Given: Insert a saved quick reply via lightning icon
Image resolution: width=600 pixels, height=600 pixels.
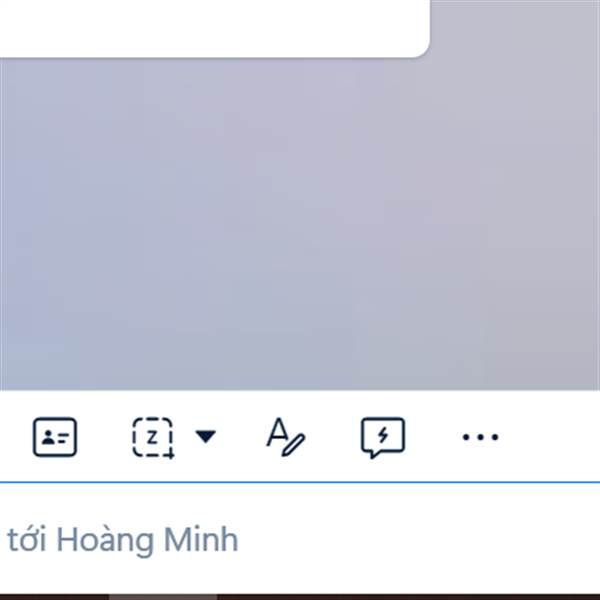Looking at the screenshot, I should [383, 438].
